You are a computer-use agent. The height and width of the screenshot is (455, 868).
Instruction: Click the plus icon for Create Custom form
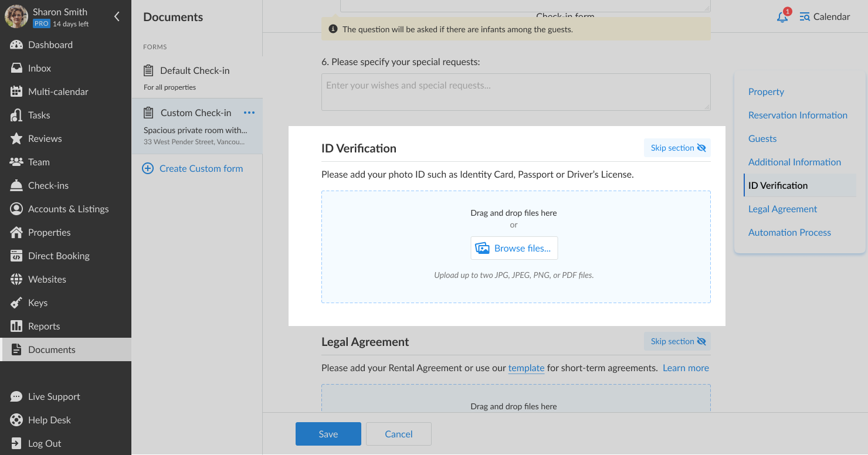(148, 169)
